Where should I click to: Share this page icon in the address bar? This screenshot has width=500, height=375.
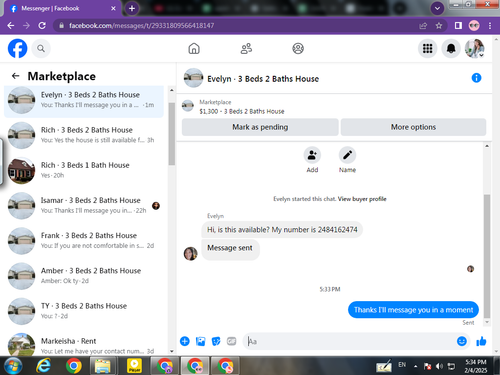point(423,26)
